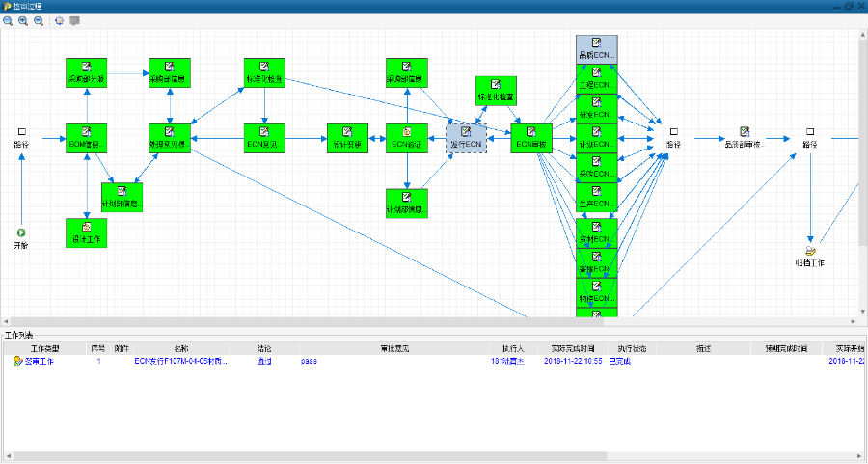Click the gray comment bubble toolbar icon
The height and width of the screenshot is (464, 868).
[74, 20]
